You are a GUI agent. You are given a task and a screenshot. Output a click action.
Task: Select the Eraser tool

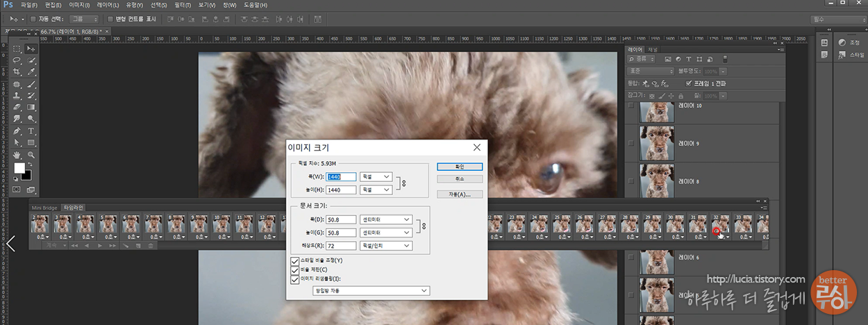pyautogui.click(x=17, y=108)
